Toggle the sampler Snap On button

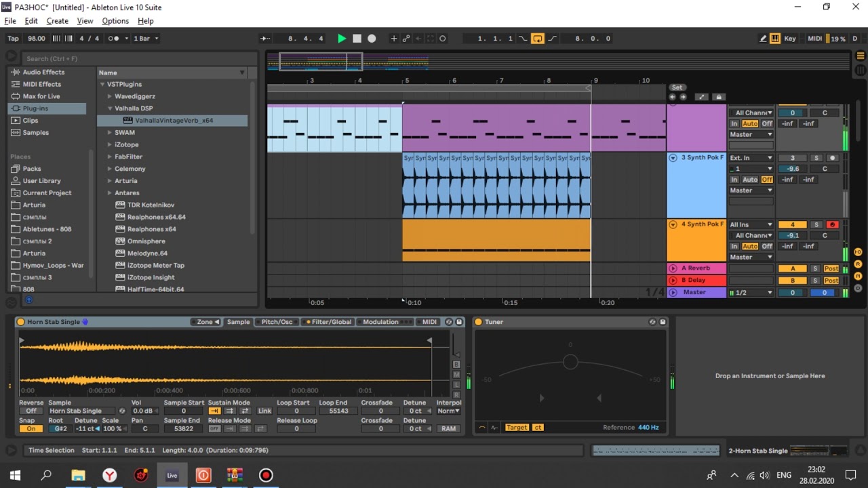[31, 428]
